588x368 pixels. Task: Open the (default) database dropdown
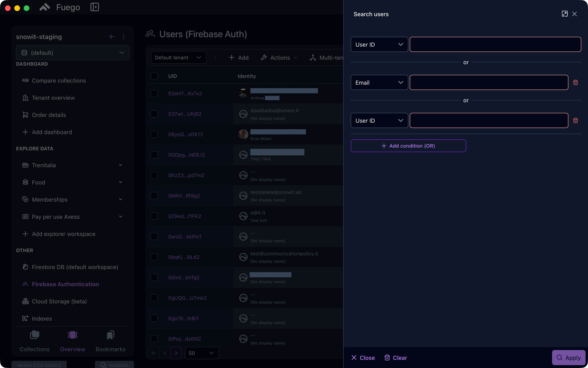pos(73,53)
